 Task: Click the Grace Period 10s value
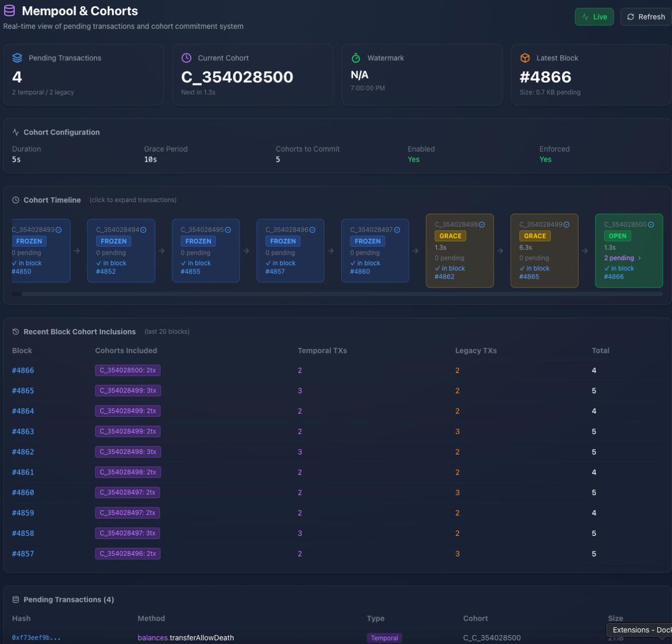[150, 160]
